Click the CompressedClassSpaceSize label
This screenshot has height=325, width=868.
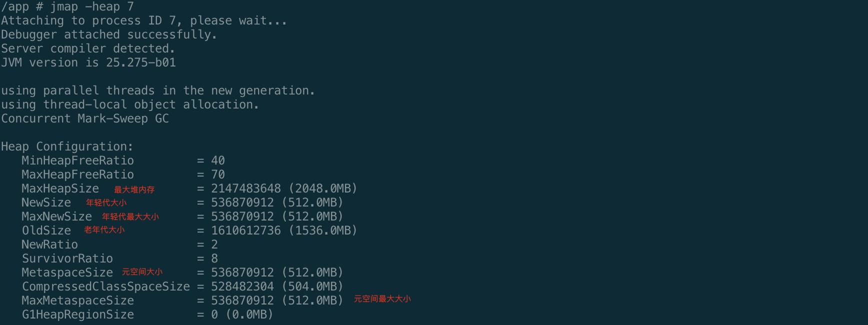(x=105, y=286)
